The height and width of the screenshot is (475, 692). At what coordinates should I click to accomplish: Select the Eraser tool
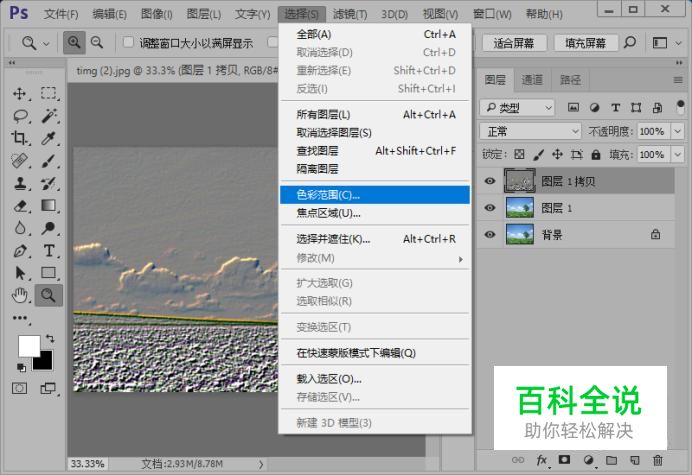(20, 205)
